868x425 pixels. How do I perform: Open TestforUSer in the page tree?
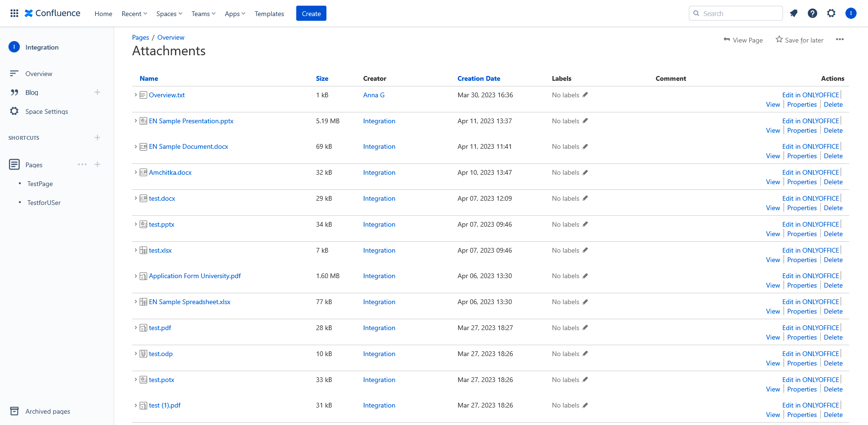point(44,203)
